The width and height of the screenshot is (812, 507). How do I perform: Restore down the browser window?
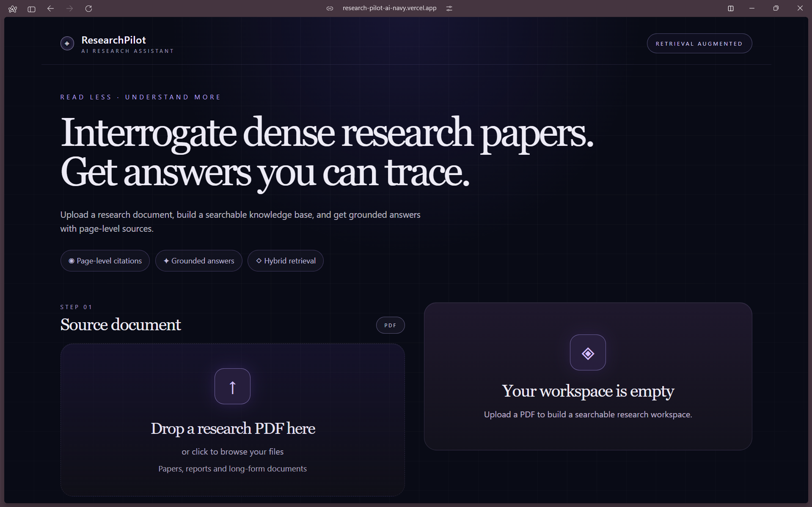tap(776, 8)
